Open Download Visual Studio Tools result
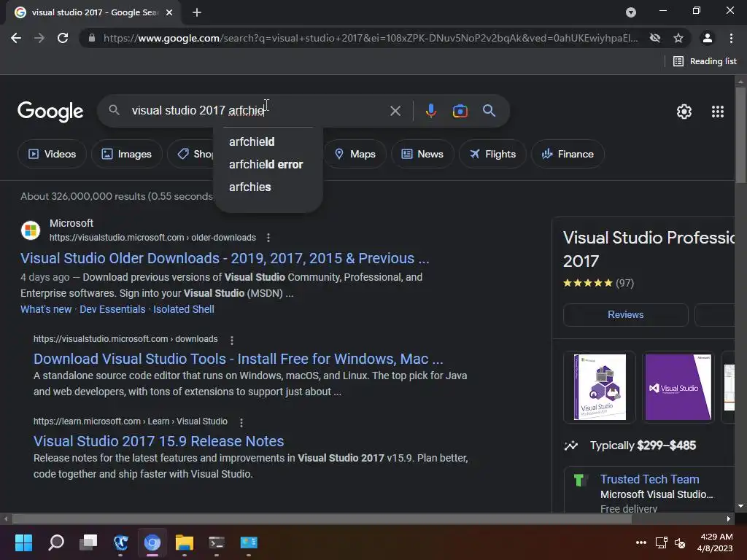 point(239,359)
